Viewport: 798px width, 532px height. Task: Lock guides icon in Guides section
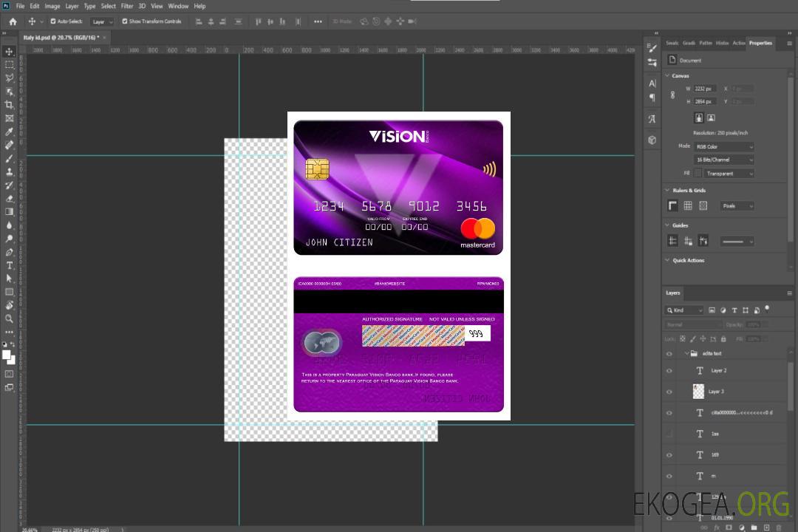[688, 241]
